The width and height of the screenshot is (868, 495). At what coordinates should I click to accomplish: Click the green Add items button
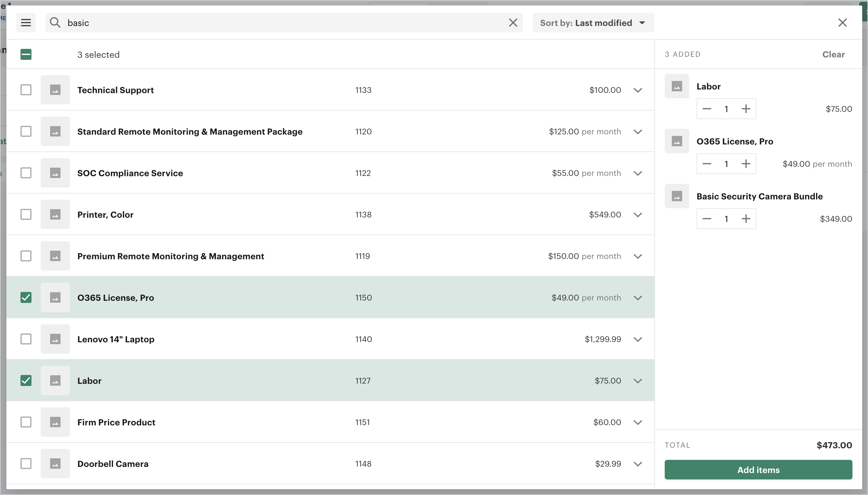point(758,470)
